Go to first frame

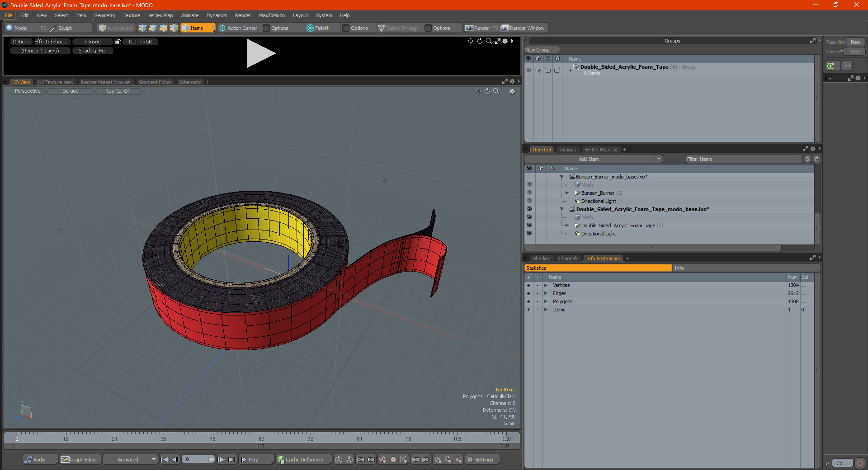click(x=165, y=460)
